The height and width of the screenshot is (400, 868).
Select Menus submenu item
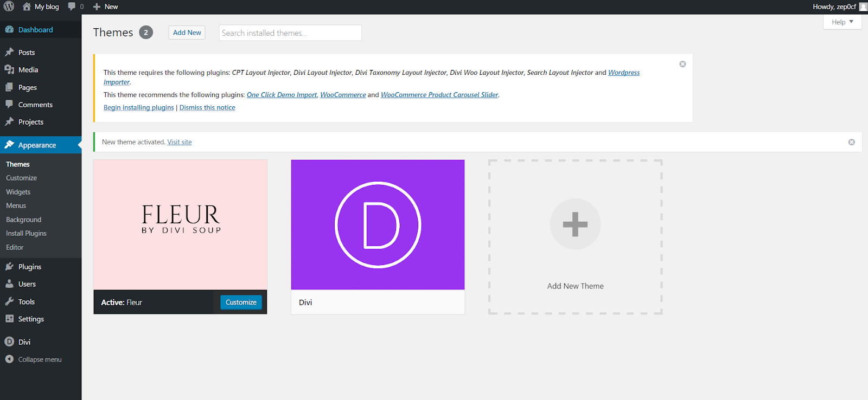[16, 205]
